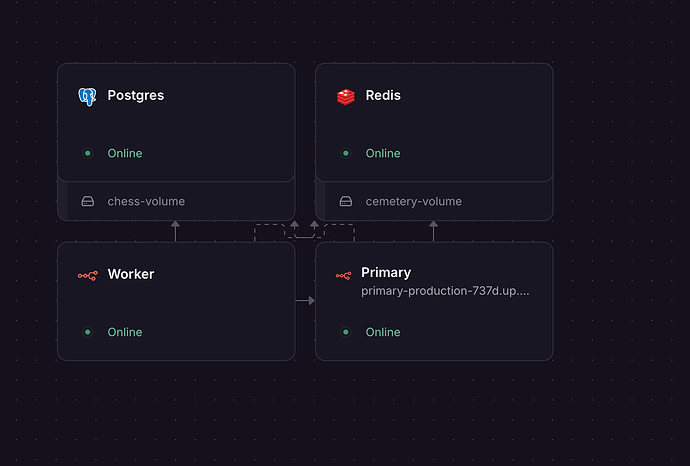The width and height of the screenshot is (690, 466).
Task: Click the Primary online status dot
Action: [345, 332]
